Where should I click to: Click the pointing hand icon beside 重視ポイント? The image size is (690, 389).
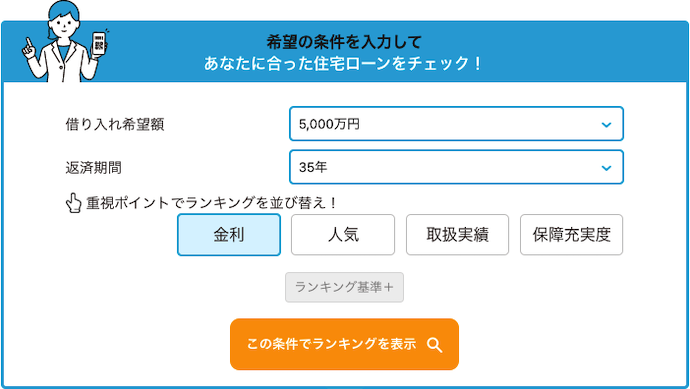pyautogui.click(x=73, y=203)
